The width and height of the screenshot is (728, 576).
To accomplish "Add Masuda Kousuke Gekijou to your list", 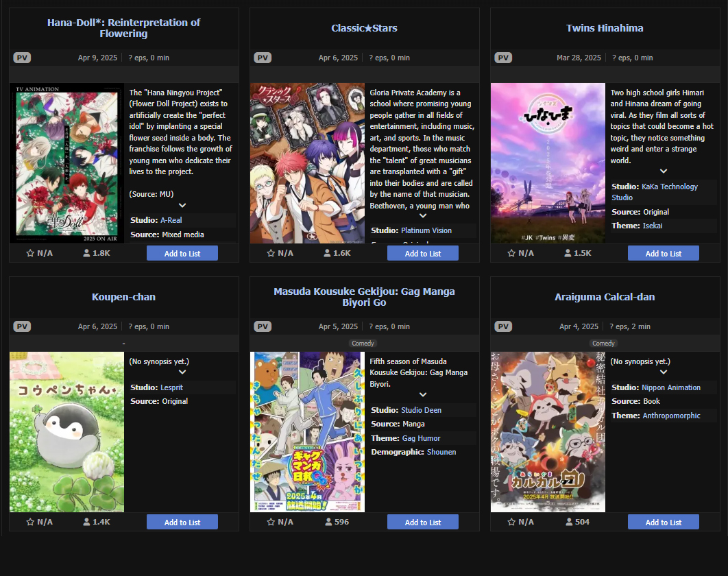I will [x=422, y=522].
